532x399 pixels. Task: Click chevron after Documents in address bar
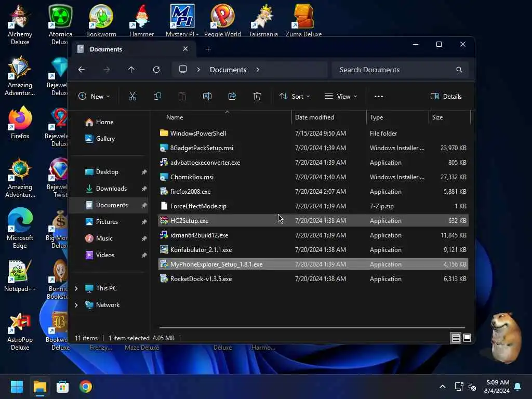[258, 70]
